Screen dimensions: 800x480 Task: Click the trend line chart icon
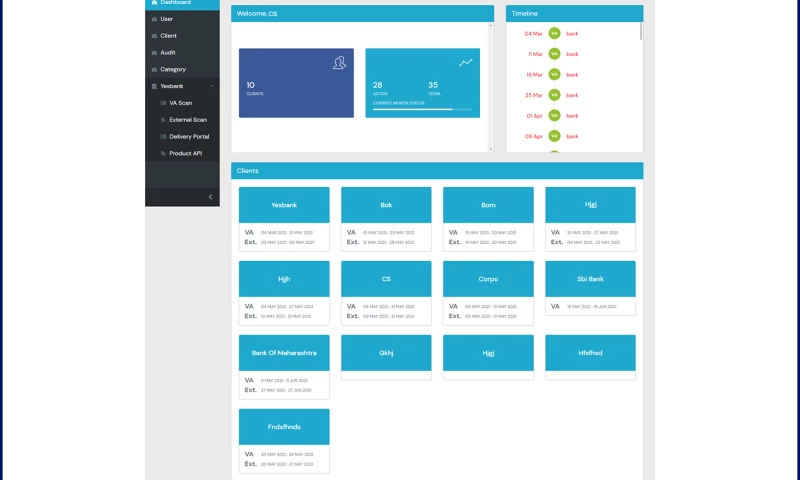pyautogui.click(x=465, y=62)
